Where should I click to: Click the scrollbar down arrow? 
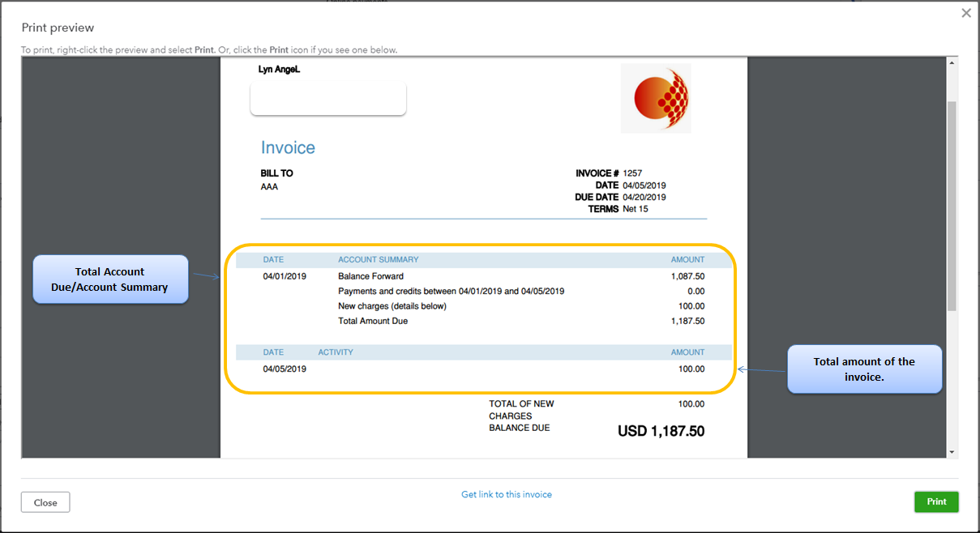click(952, 450)
